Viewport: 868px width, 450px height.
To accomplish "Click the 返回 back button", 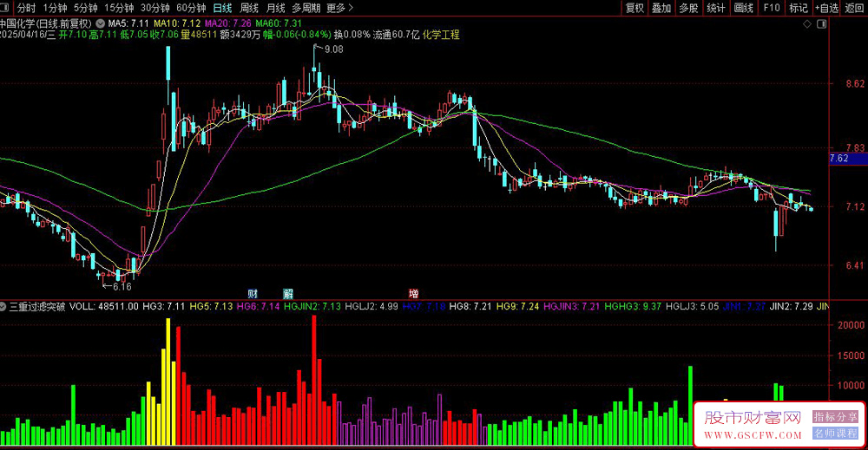I will tap(854, 8).
